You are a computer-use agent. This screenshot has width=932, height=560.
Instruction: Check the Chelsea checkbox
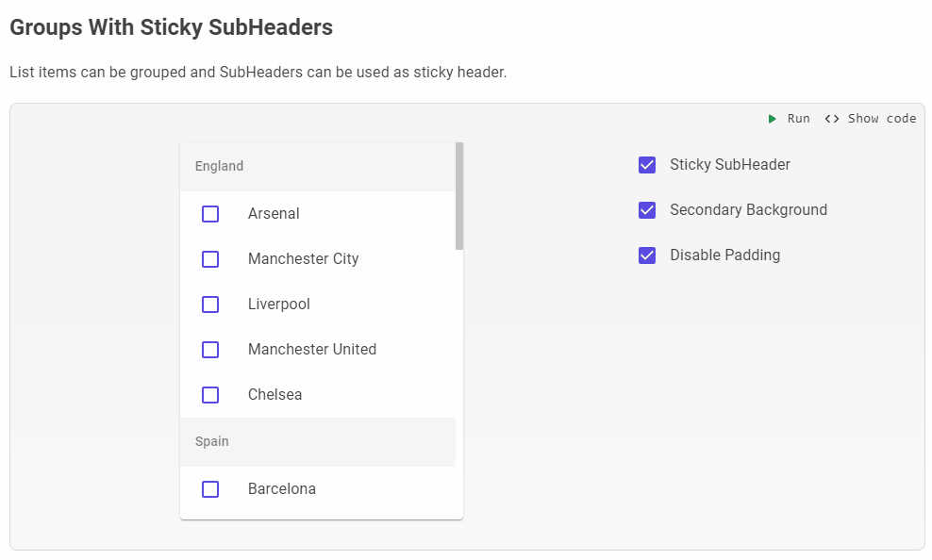(x=209, y=395)
